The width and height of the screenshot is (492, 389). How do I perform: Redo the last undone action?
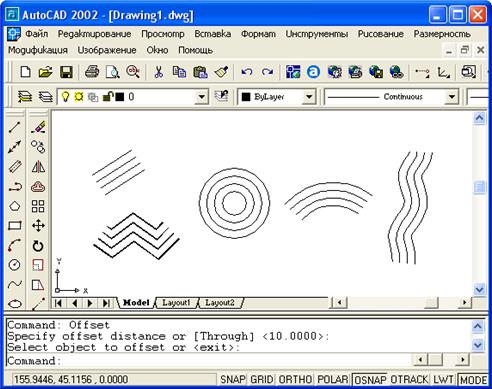(267, 72)
